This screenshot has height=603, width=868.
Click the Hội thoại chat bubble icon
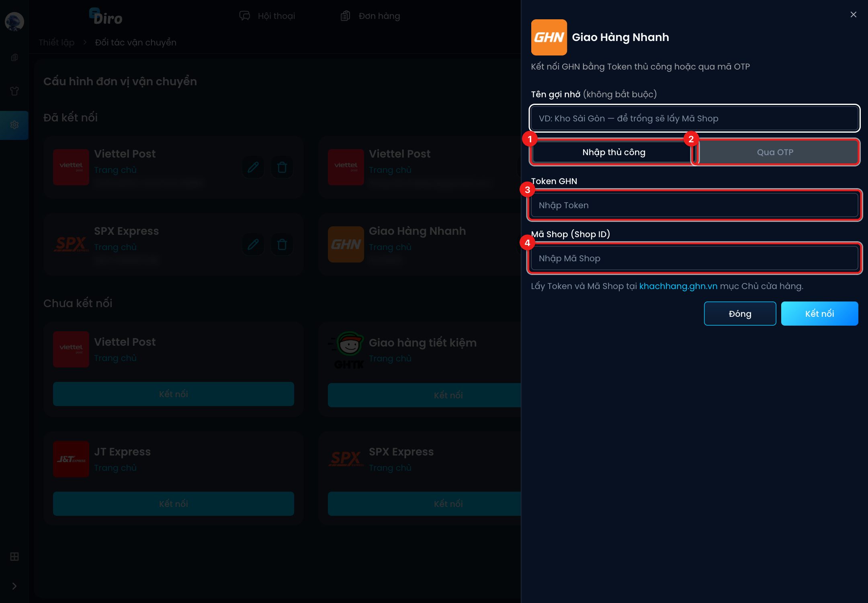coord(245,16)
